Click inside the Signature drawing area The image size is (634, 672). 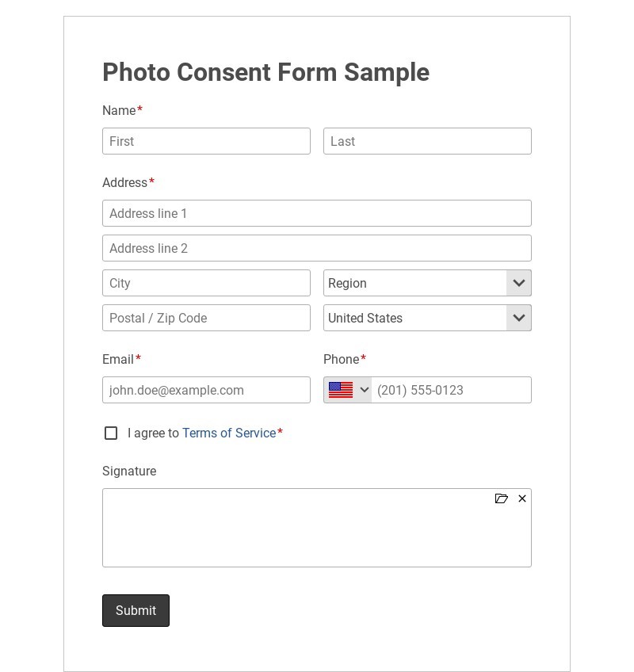(x=317, y=535)
